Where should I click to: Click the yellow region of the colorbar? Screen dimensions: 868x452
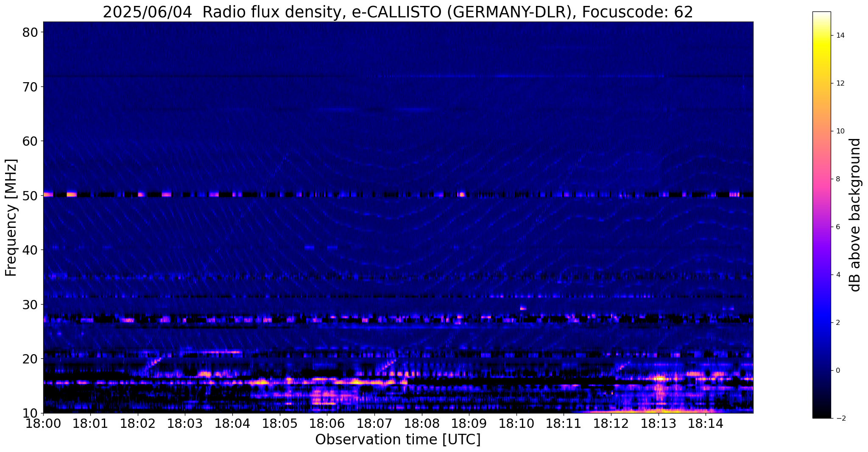tap(821, 47)
